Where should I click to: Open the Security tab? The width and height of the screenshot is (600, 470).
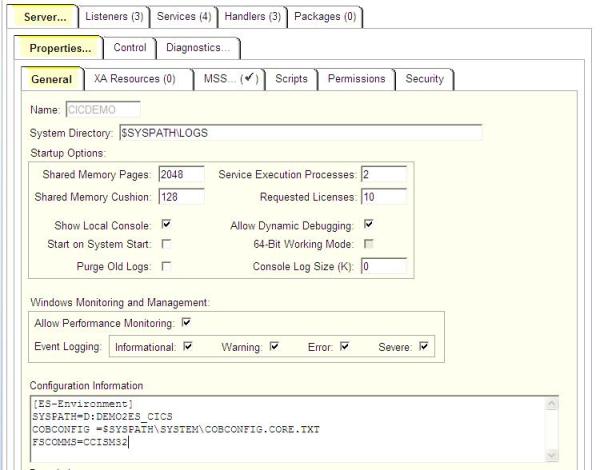pos(424,79)
